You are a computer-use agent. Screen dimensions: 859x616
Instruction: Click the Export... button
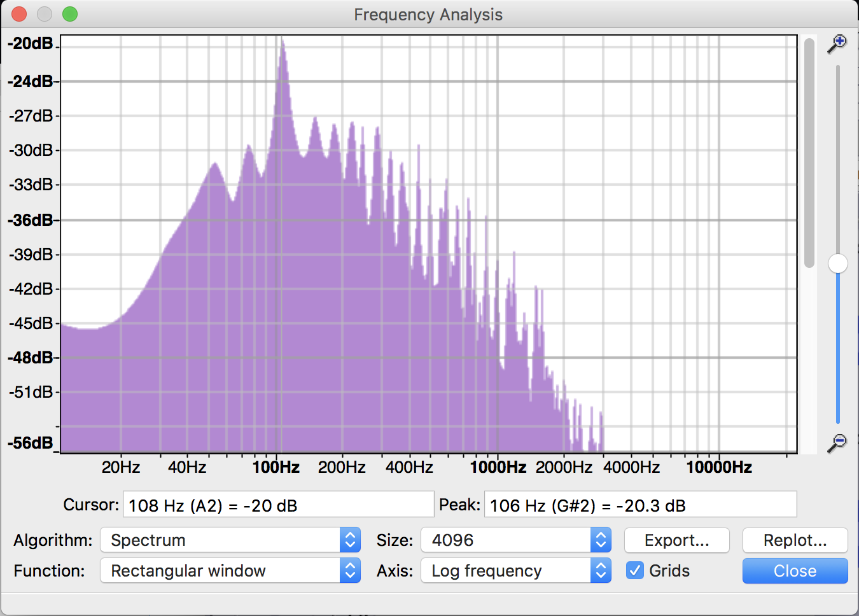pyautogui.click(x=677, y=540)
